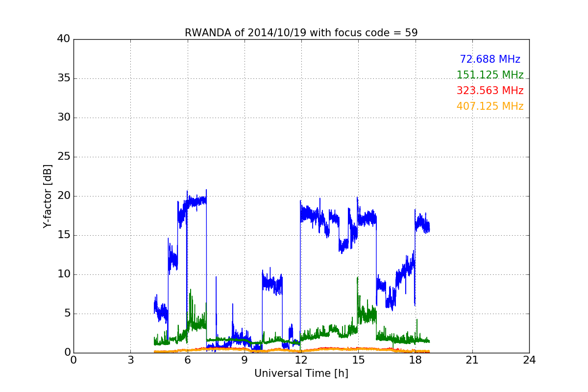This screenshot has height=392, width=588.
Task: Click the y-axis tick label 5
Action: [x=67, y=314]
